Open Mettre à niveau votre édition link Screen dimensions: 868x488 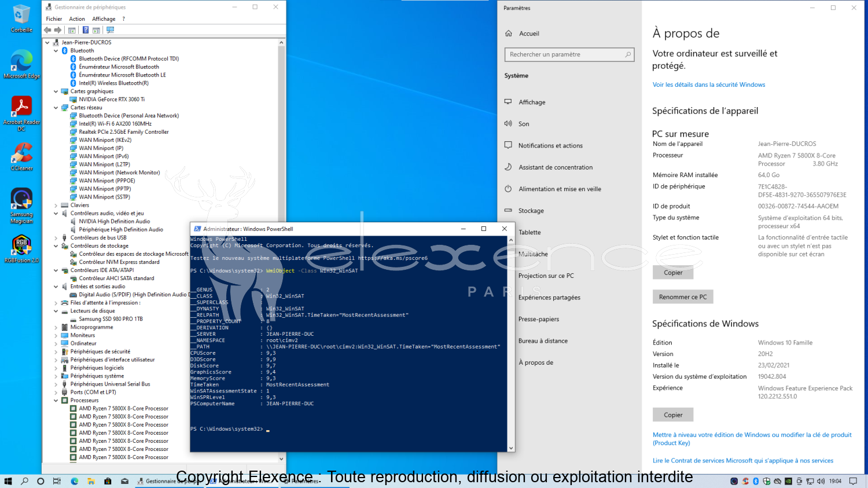(x=752, y=439)
